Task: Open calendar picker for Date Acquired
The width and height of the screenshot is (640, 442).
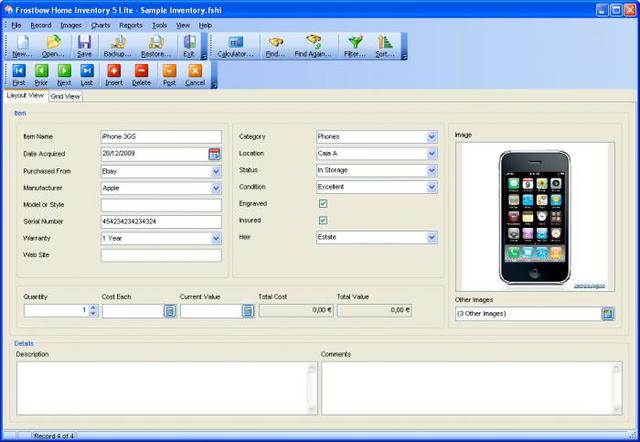Action: tap(214, 154)
